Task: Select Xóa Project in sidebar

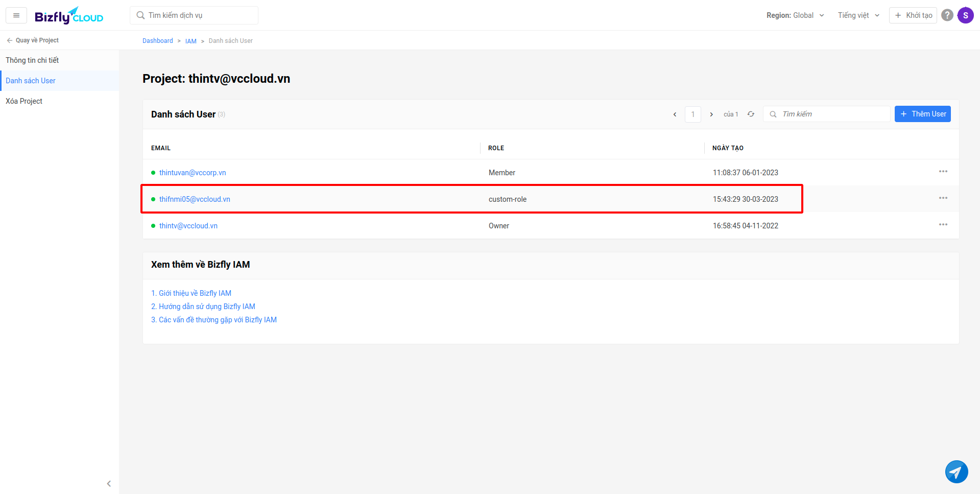Action: click(x=24, y=101)
